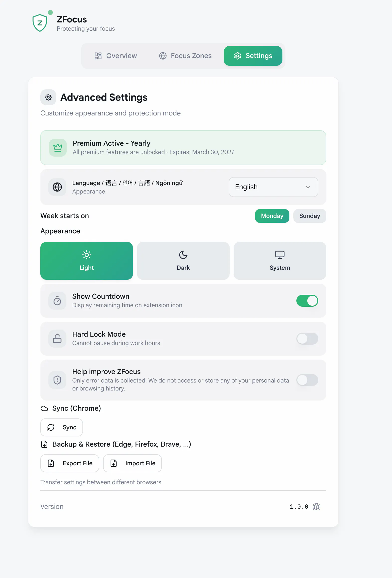Viewport: 392px width, 578px height.
Task: Click the Export File button
Action: 70,463
